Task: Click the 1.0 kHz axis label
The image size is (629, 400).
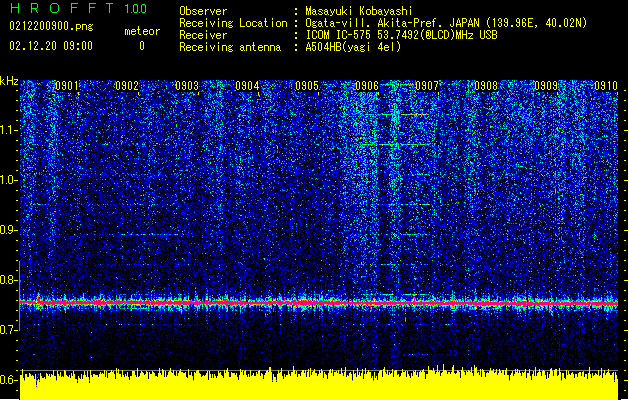Action: point(9,180)
